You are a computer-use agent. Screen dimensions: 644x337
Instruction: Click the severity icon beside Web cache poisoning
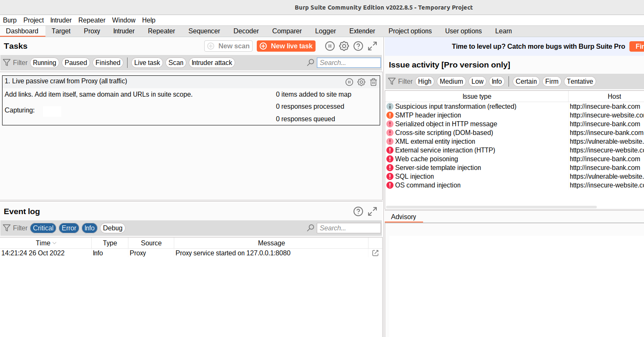click(x=390, y=159)
